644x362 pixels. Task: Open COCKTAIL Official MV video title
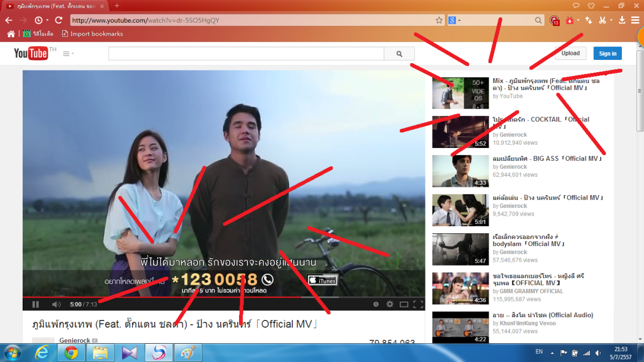point(541,123)
